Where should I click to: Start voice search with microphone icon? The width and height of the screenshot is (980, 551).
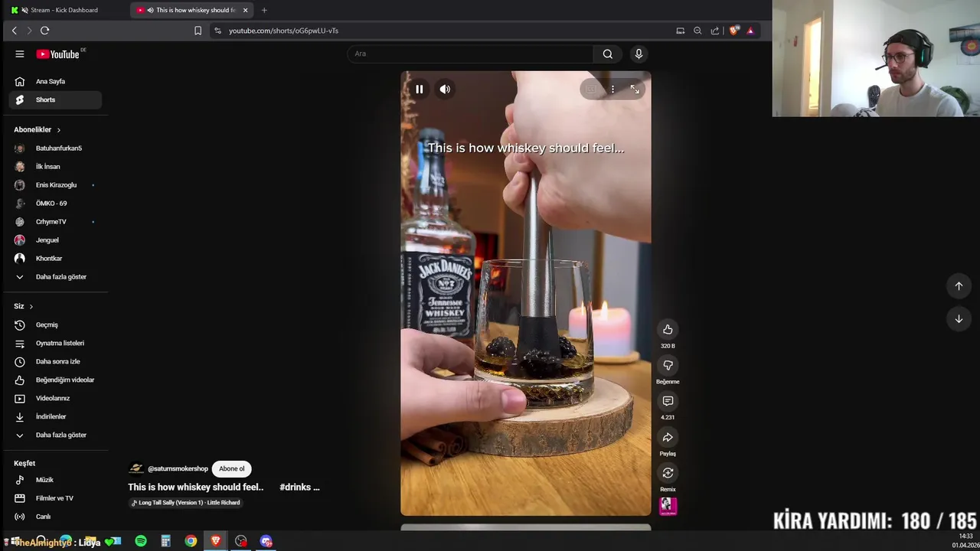(639, 54)
